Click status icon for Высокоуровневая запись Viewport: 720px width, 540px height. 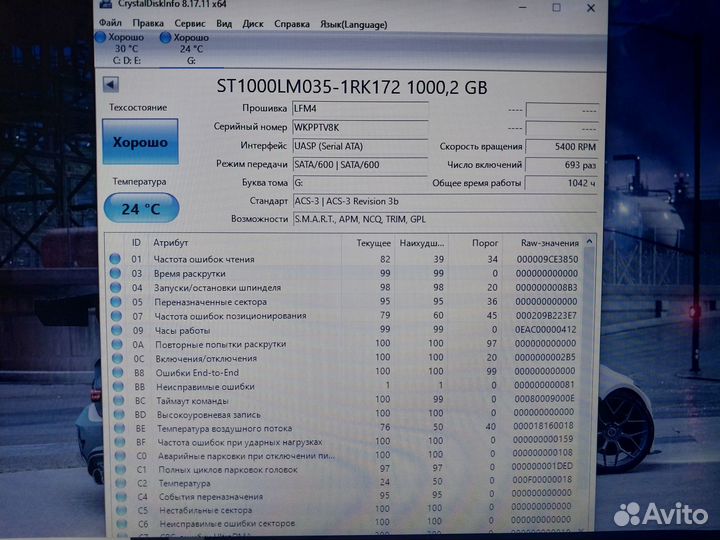(x=119, y=414)
